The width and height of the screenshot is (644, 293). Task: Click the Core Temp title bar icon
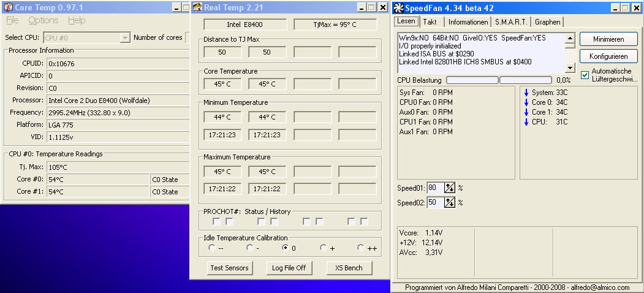pyautogui.click(x=8, y=7)
